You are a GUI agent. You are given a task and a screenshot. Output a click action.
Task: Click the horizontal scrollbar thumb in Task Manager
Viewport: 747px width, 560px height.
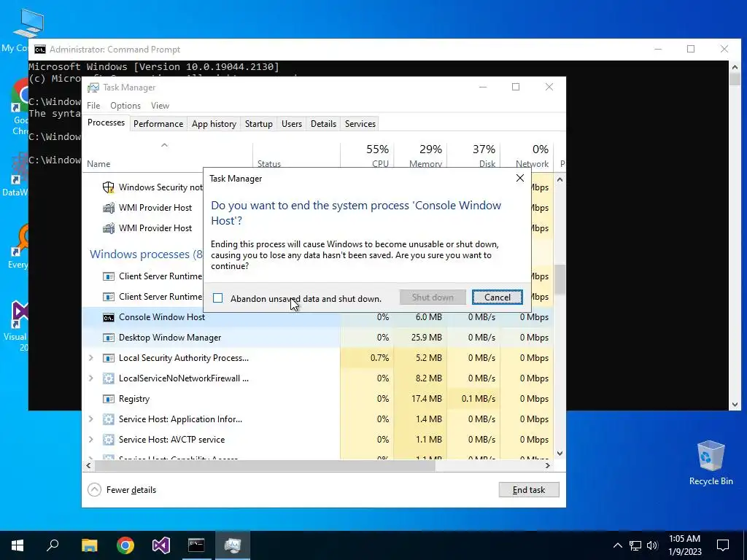(265, 465)
